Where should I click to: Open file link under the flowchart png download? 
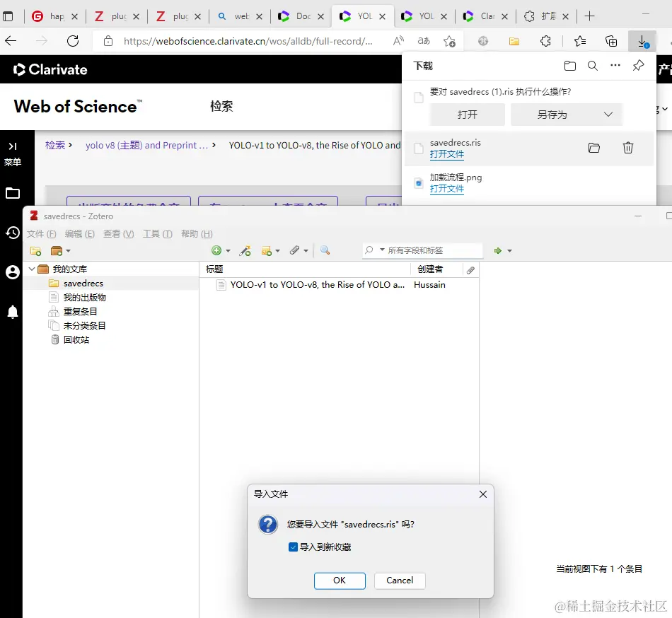click(447, 189)
